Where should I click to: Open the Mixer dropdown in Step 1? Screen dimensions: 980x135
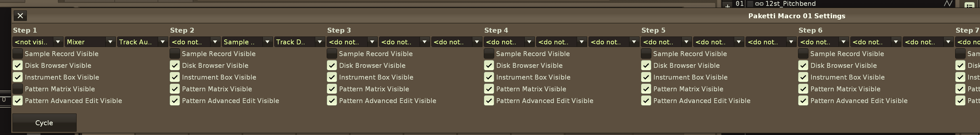[x=90, y=42]
